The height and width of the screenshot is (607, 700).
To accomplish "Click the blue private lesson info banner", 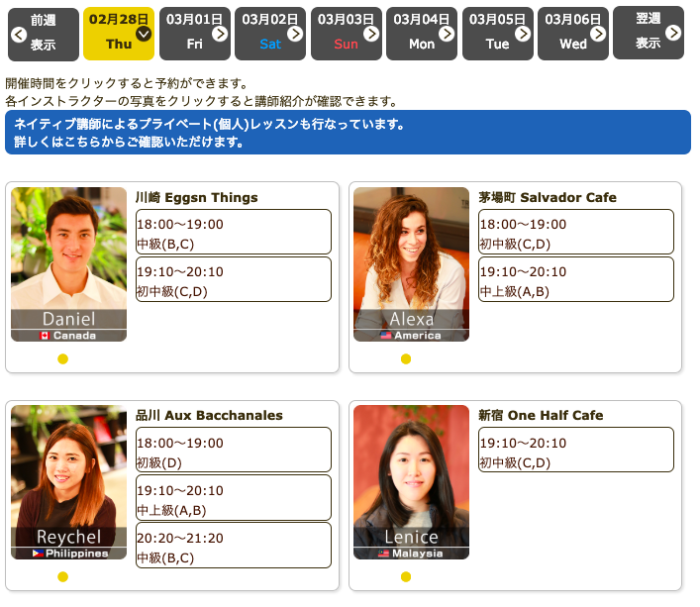I will tap(348, 133).
